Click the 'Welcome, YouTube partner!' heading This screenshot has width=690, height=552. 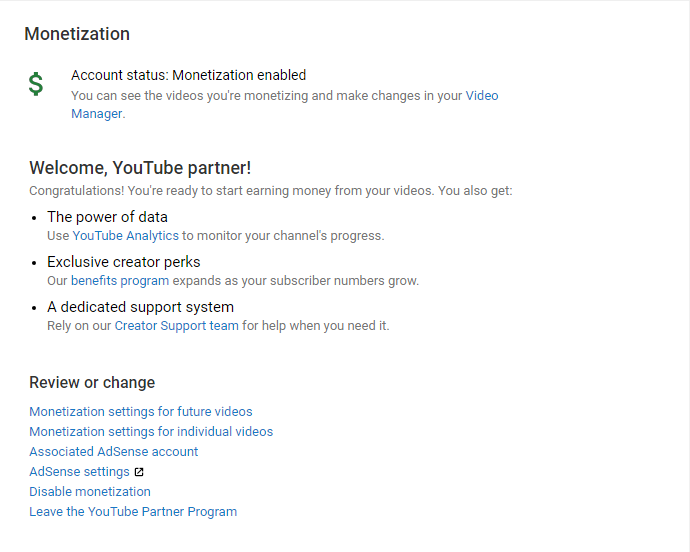(x=140, y=168)
